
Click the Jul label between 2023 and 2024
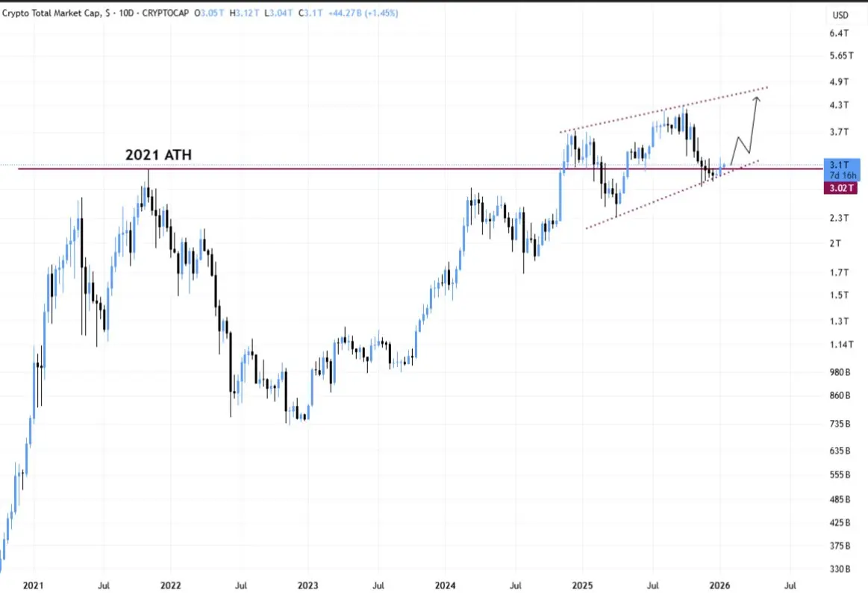378,586
